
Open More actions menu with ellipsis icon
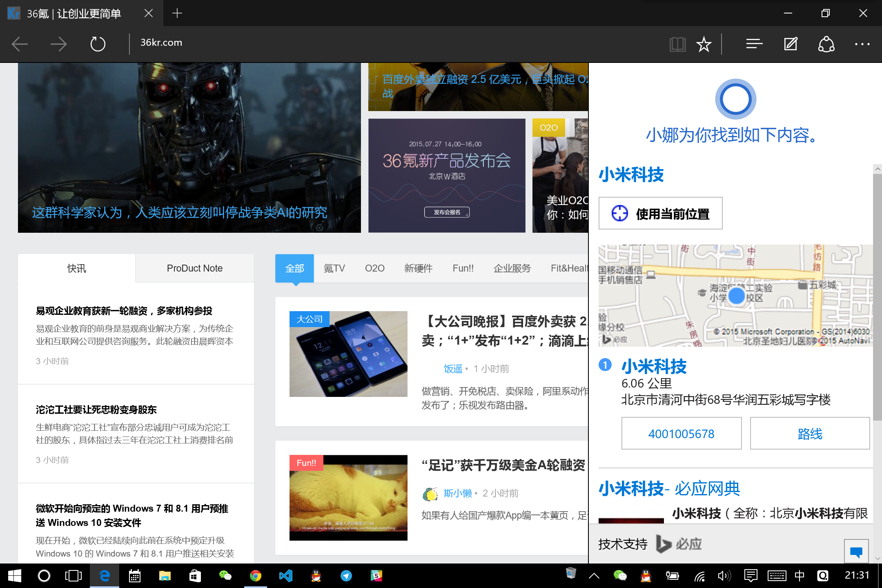click(862, 44)
